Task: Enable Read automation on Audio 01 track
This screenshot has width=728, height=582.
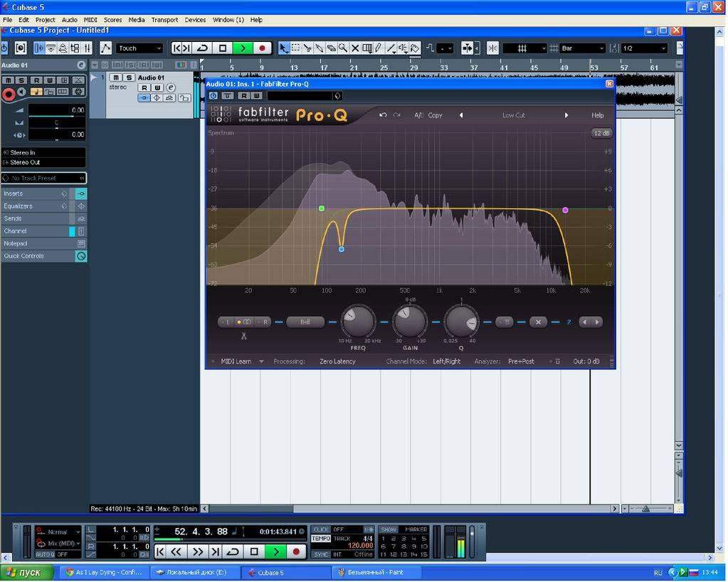Action: tap(144, 88)
